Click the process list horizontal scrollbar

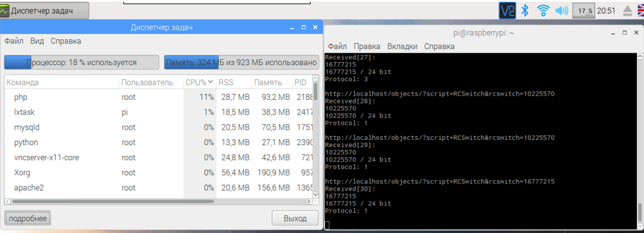[x=159, y=202]
